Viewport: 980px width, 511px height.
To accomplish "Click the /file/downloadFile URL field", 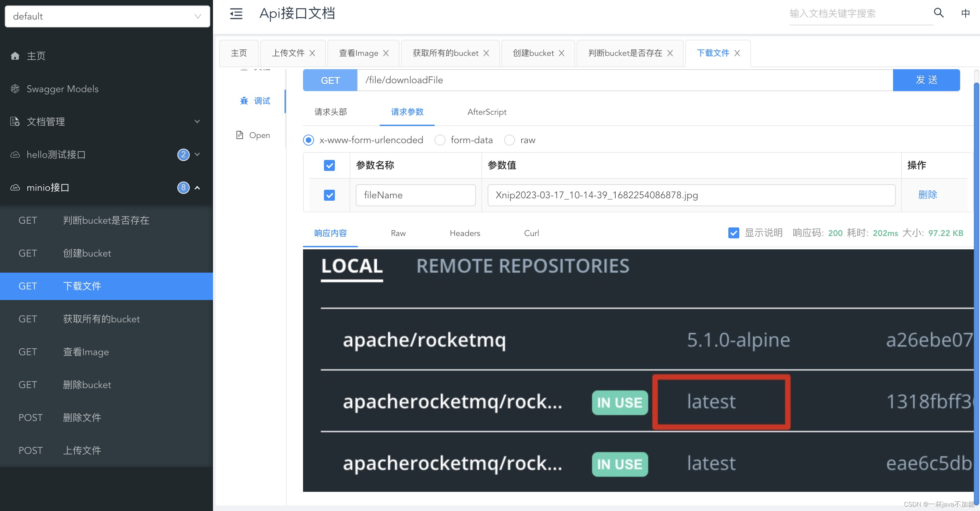I will pyautogui.click(x=625, y=80).
